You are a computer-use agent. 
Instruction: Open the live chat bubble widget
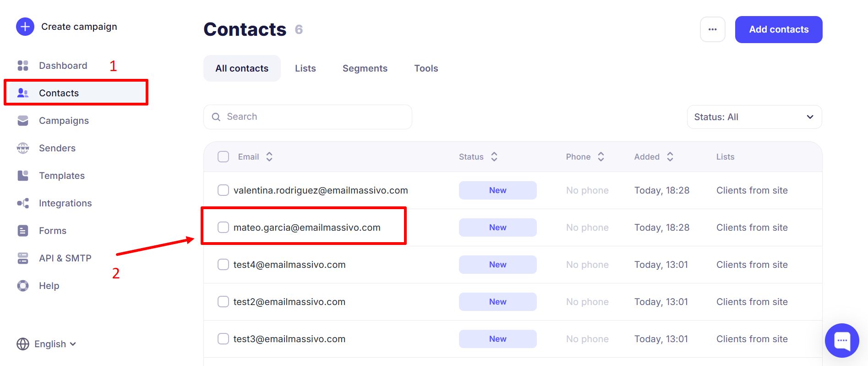click(841, 340)
